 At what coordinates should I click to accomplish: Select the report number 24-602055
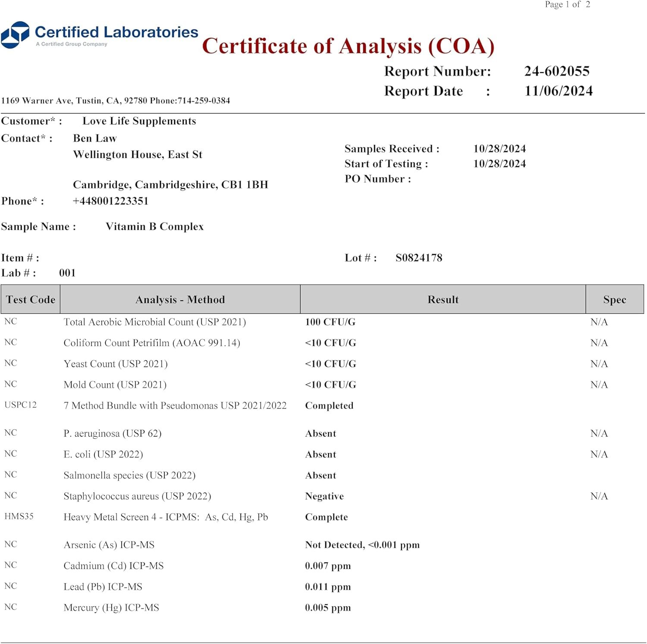556,71
